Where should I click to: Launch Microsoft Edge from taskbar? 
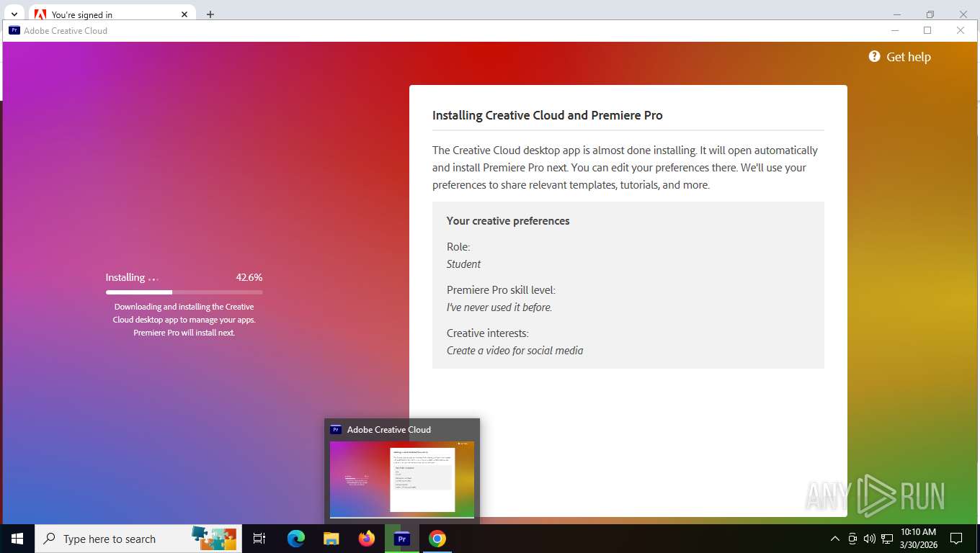point(295,539)
